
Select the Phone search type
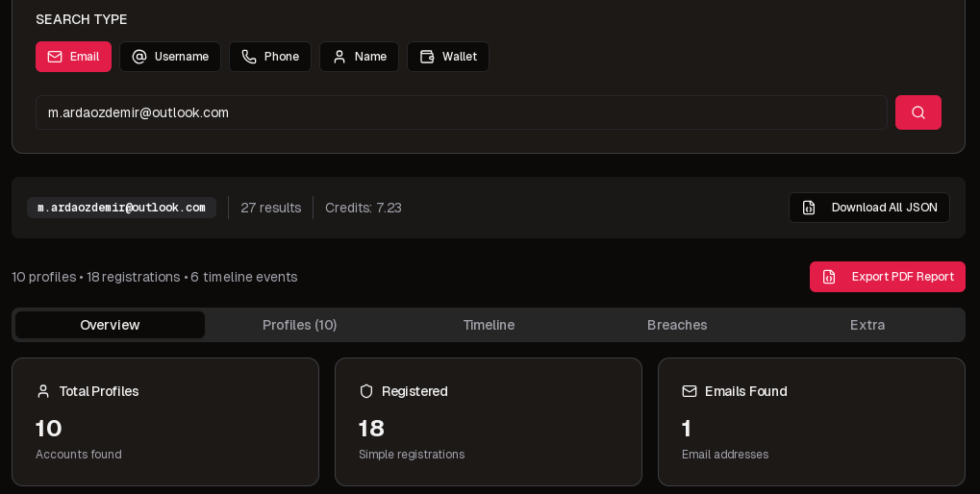click(270, 57)
